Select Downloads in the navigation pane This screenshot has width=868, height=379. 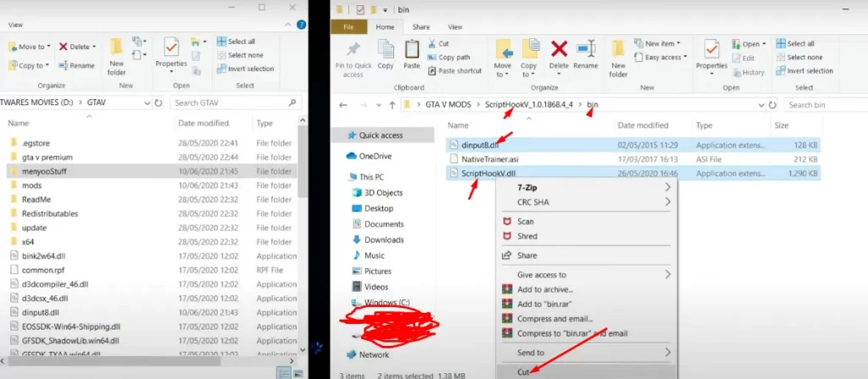tap(382, 240)
